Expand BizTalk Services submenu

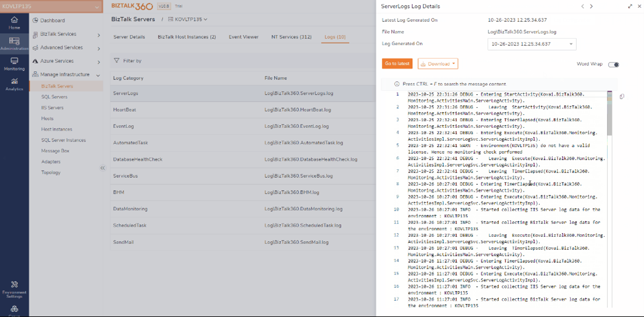[98, 35]
